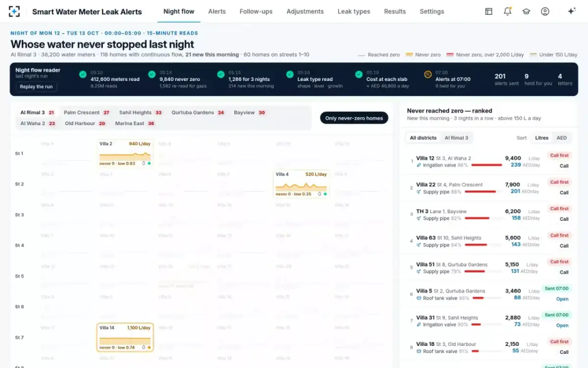Open the sent alert for Villa 5
The height and width of the screenshot is (368, 588).
point(563,299)
